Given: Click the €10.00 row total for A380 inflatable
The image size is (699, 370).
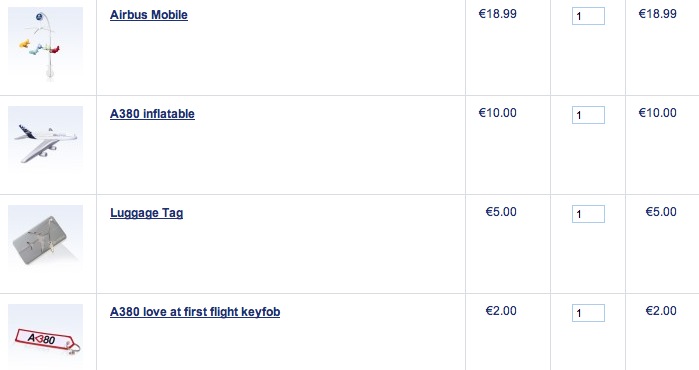Looking at the screenshot, I should 658,113.
